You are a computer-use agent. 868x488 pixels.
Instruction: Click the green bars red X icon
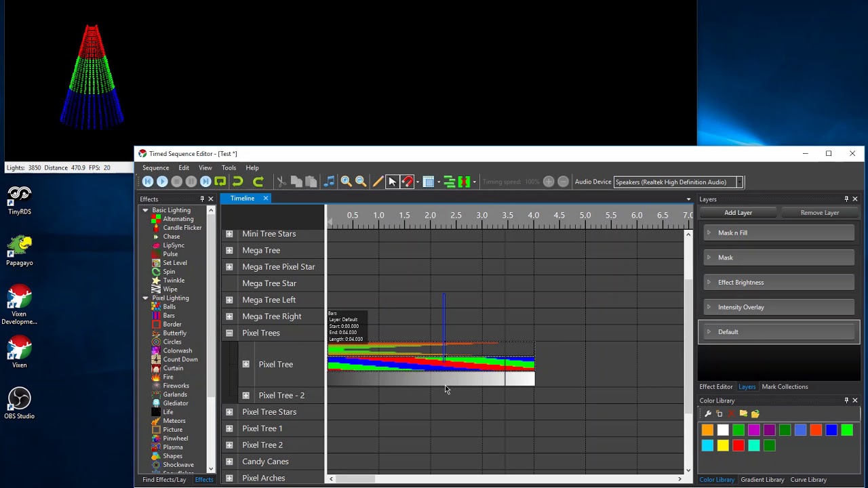point(465,182)
